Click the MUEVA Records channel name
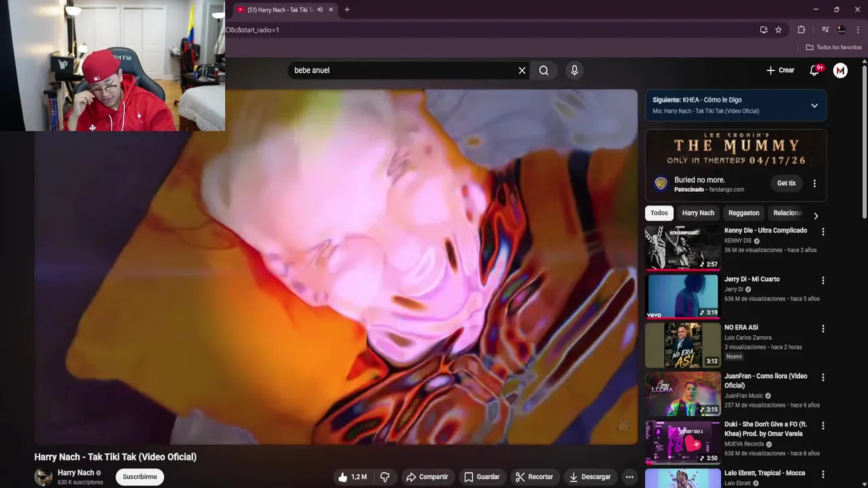868x488 pixels. click(744, 444)
